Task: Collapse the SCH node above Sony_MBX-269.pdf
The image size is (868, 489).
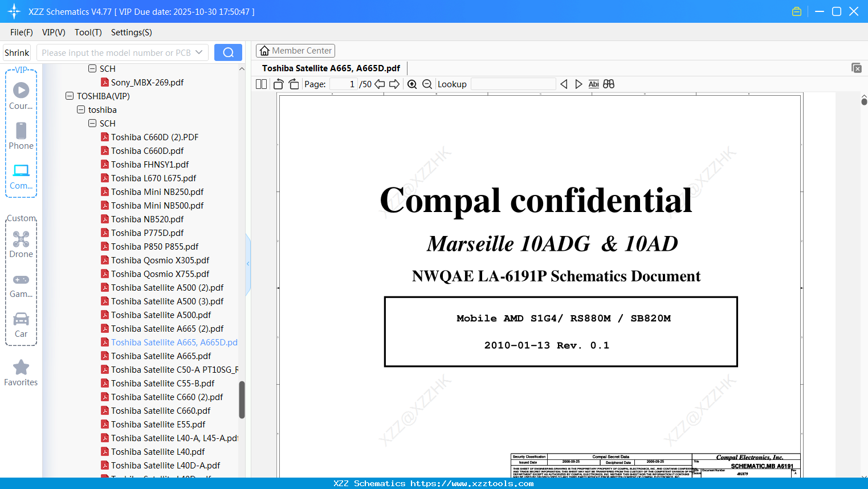Action: pos(92,68)
